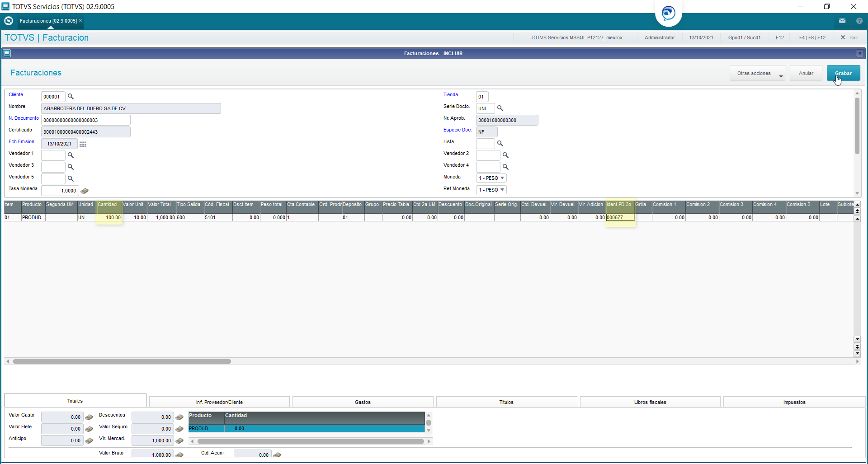Screen dimensions: 868x464
Task: Expand the Moneda dropdown
Action: pyautogui.click(x=502, y=178)
